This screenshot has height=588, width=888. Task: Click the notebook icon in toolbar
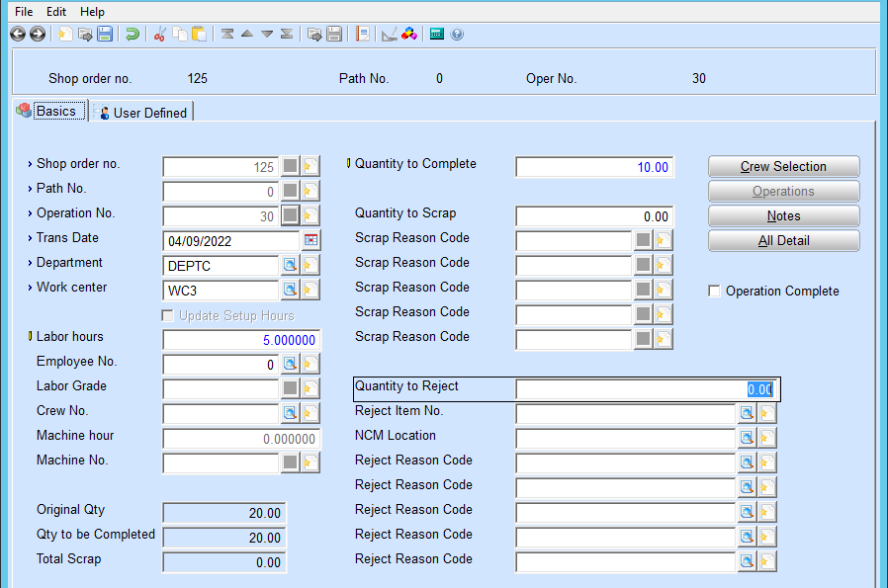(x=363, y=35)
